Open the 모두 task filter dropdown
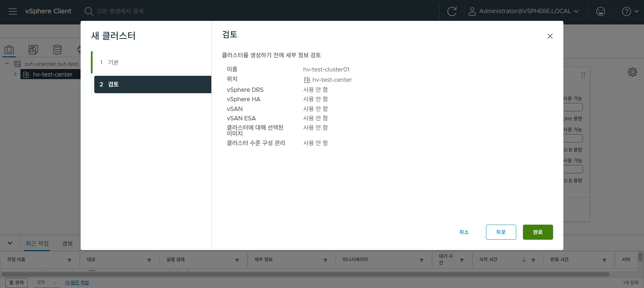 click(47, 283)
